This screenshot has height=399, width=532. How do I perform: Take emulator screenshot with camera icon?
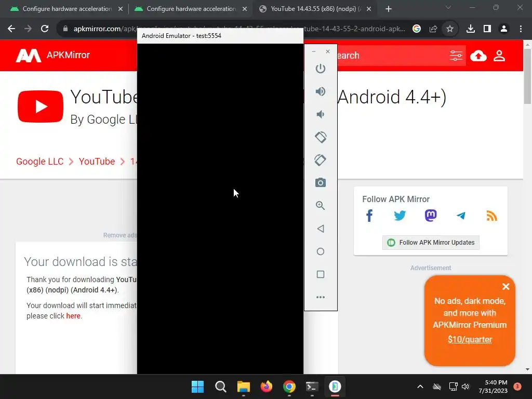320,183
